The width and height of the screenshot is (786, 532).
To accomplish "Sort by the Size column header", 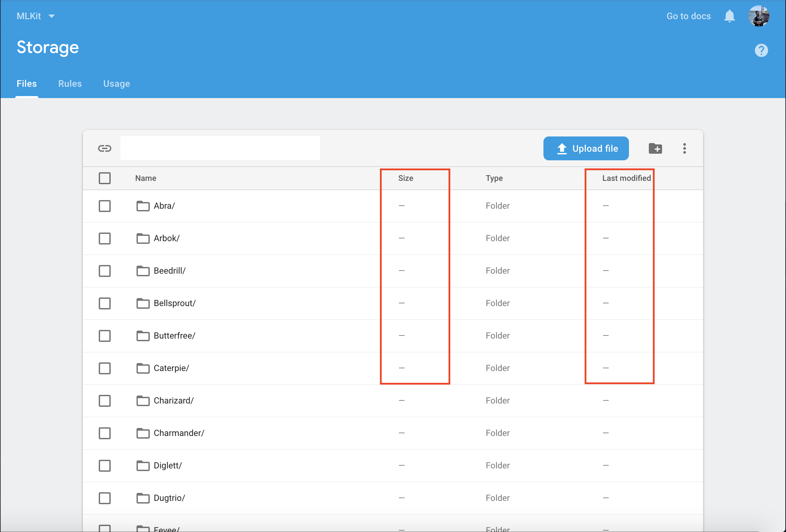I will pos(406,178).
